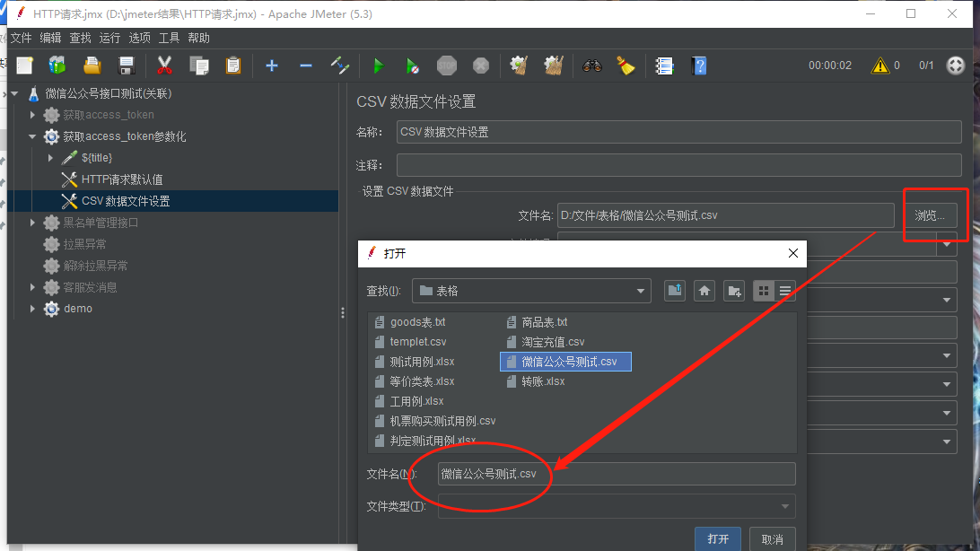Viewport: 980px width, 551px height.
Task: Click the 取消 button in dialog
Action: 773,539
